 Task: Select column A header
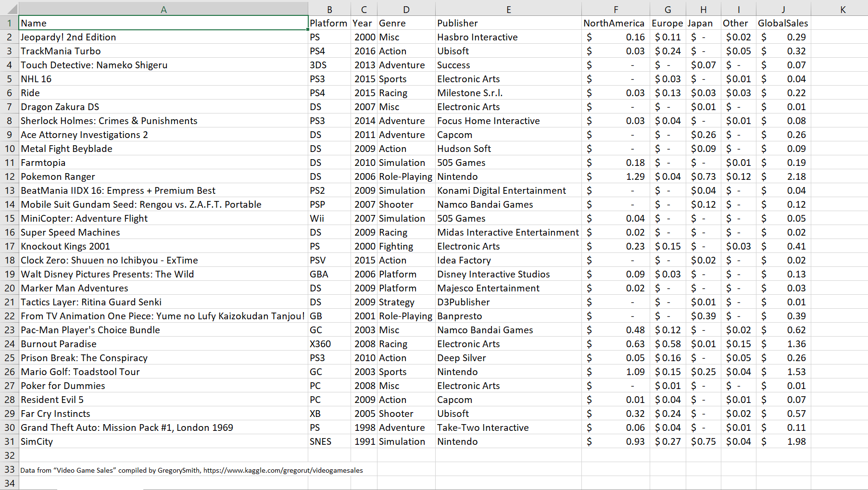point(164,9)
